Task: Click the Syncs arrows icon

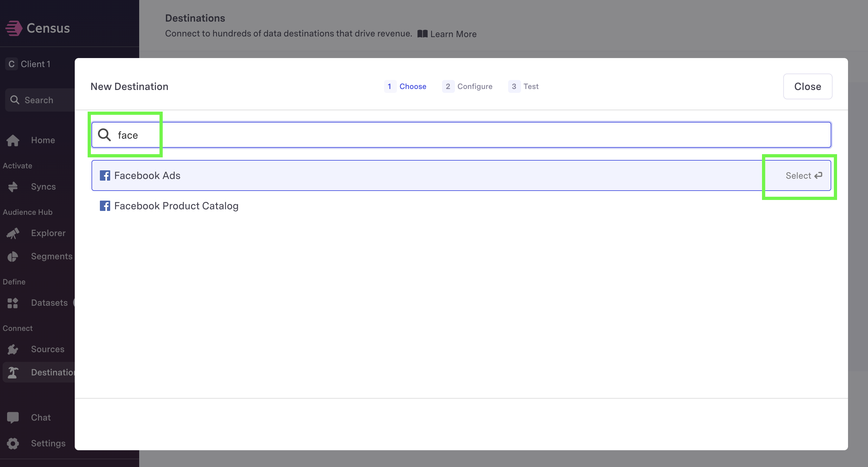Action: click(x=13, y=186)
